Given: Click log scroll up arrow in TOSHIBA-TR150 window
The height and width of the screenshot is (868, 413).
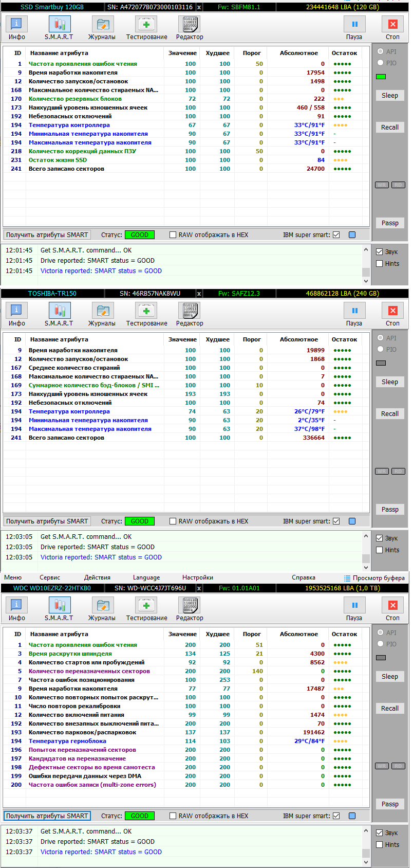Looking at the screenshot, I should [x=366, y=536].
